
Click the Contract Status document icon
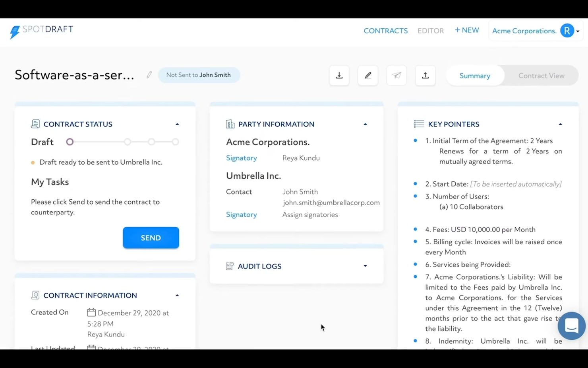(x=35, y=124)
